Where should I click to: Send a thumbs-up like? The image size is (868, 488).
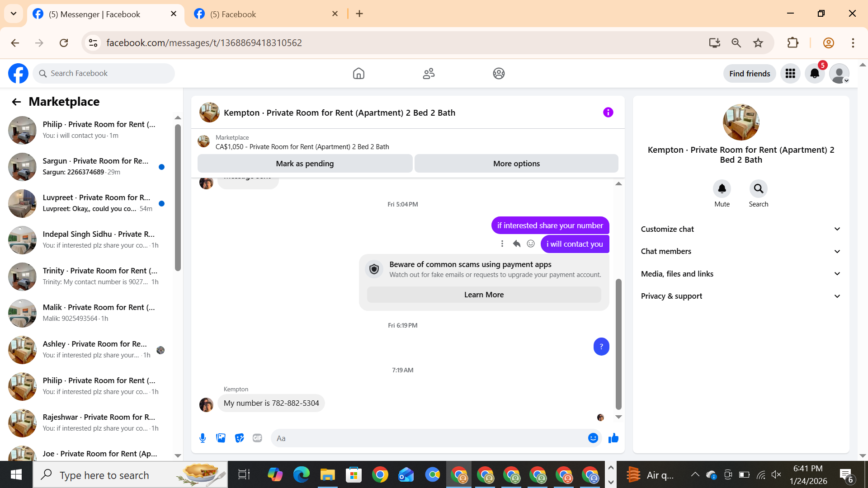pos(613,438)
